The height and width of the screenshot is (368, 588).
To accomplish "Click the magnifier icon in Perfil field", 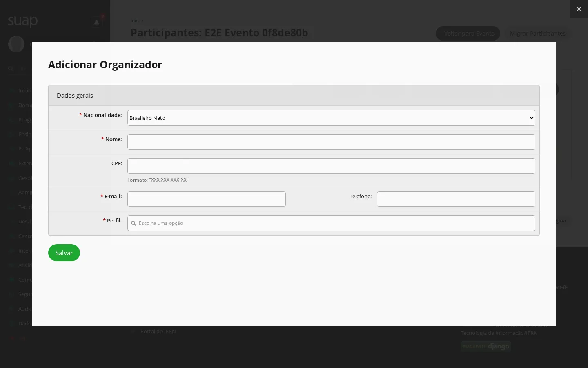I will [x=134, y=223].
